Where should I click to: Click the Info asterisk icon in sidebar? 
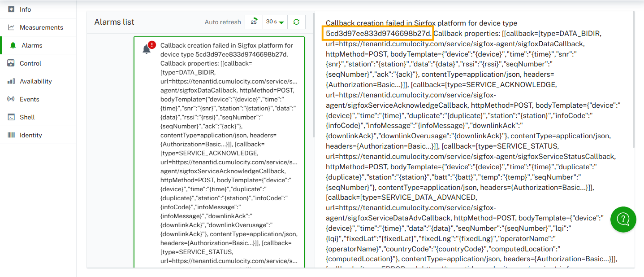(x=11, y=9)
